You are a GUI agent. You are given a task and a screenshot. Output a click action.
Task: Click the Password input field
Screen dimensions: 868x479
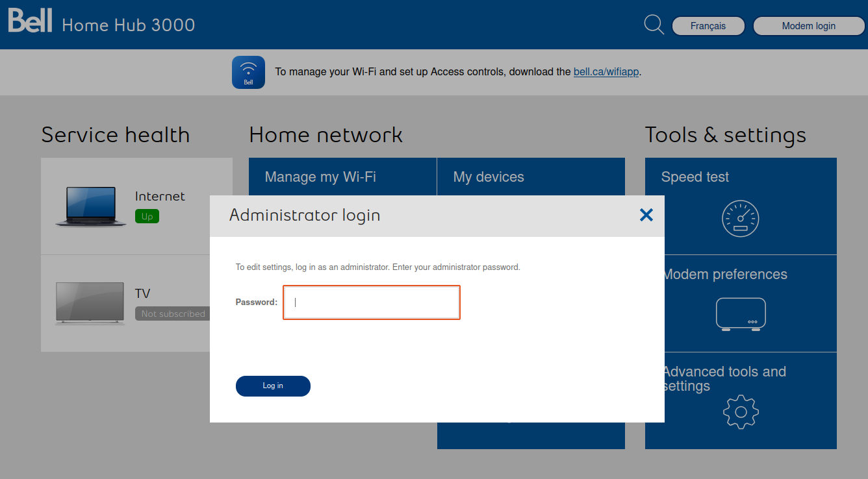pos(372,302)
